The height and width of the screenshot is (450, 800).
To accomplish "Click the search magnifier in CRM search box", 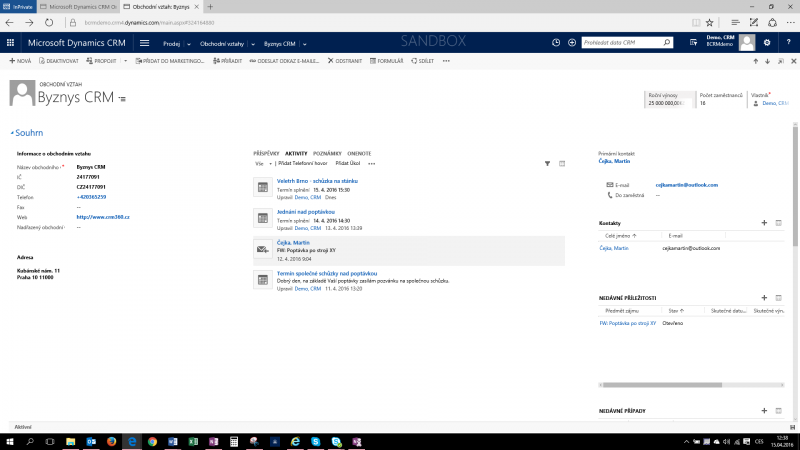I will tap(666, 43).
